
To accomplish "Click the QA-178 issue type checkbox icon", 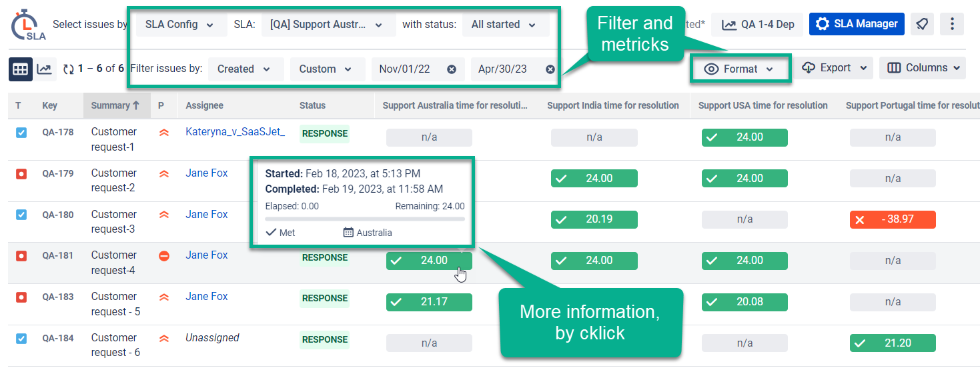I will coord(21,133).
